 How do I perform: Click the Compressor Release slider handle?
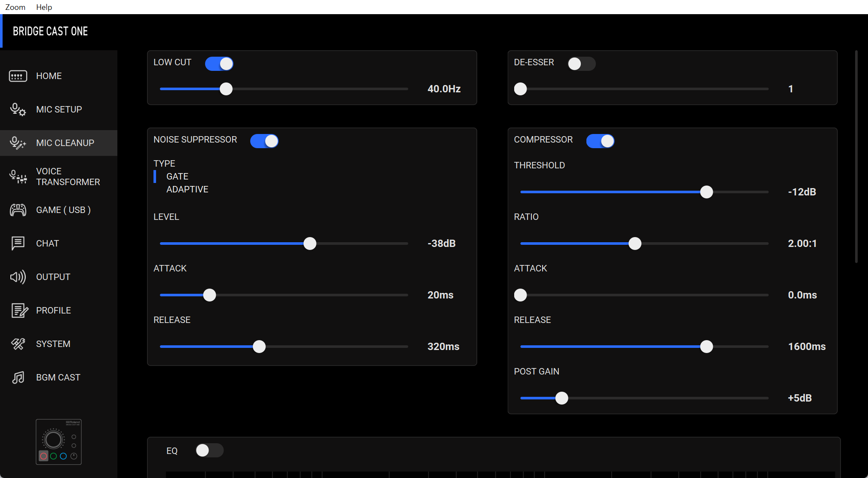coord(706,347)
